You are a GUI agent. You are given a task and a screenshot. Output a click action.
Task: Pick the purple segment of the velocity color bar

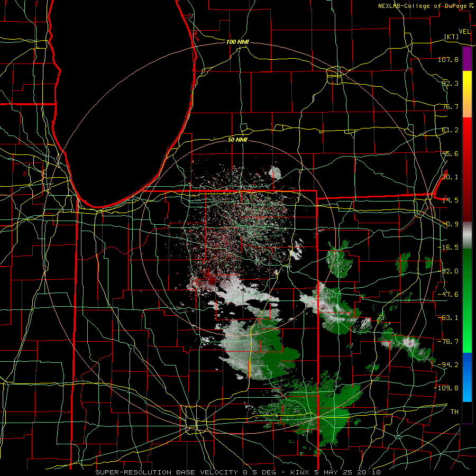pyautogui.click(x=467, y=59)
